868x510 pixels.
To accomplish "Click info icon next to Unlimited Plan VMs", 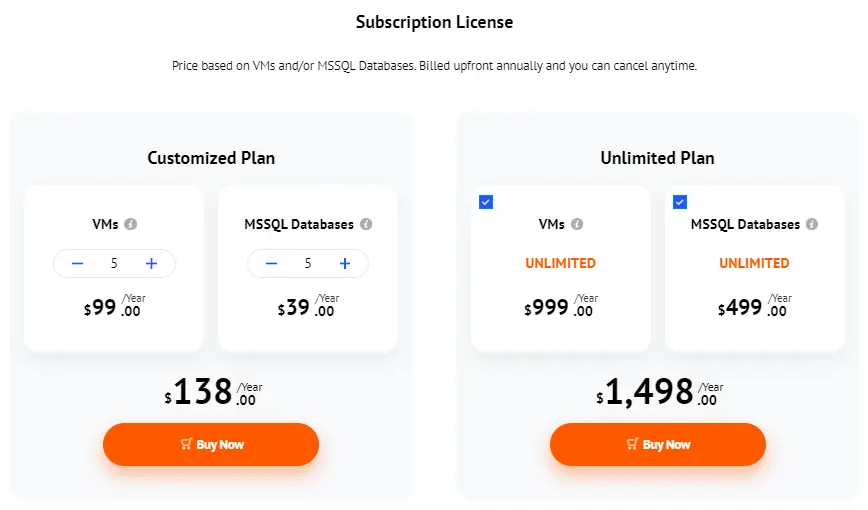I will [x=577, y=224].
